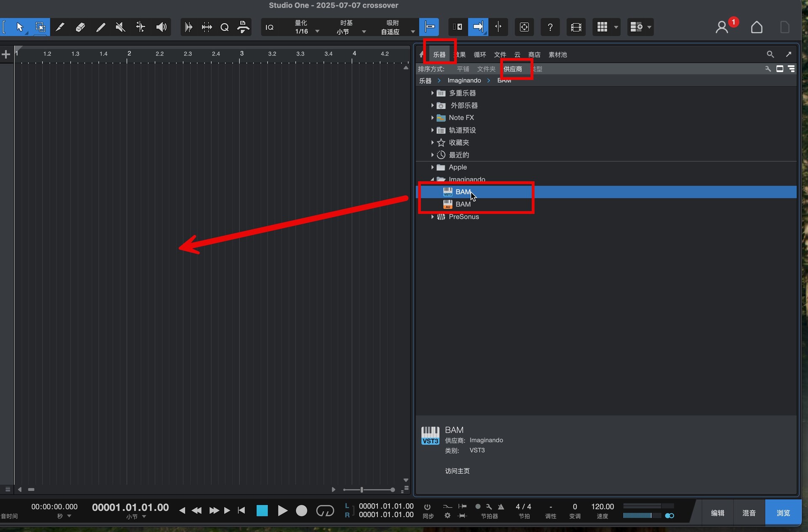
Task: Click return to zero transport button
Action: (241, 511)
